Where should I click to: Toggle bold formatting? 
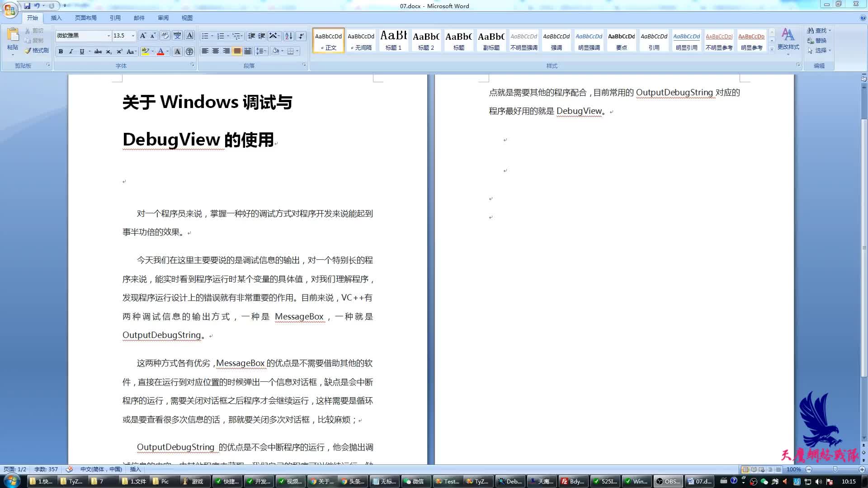click(61, 51)
